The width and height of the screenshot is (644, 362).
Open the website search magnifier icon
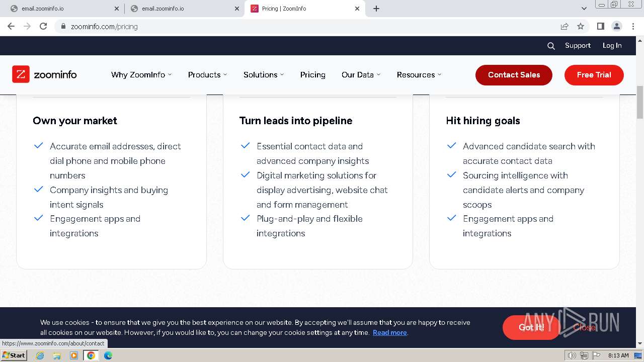pyautogui.click(x=551, y=46)
